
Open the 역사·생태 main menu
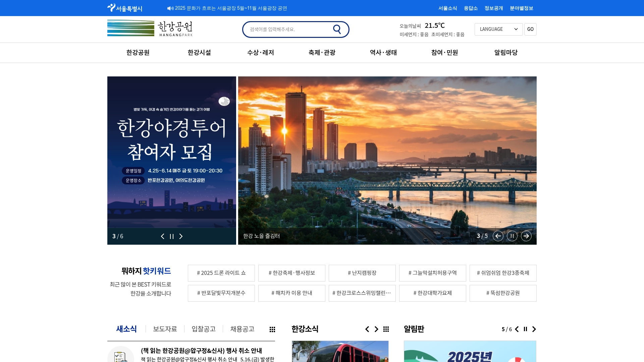pyautogui.click(x=383, y=53)
